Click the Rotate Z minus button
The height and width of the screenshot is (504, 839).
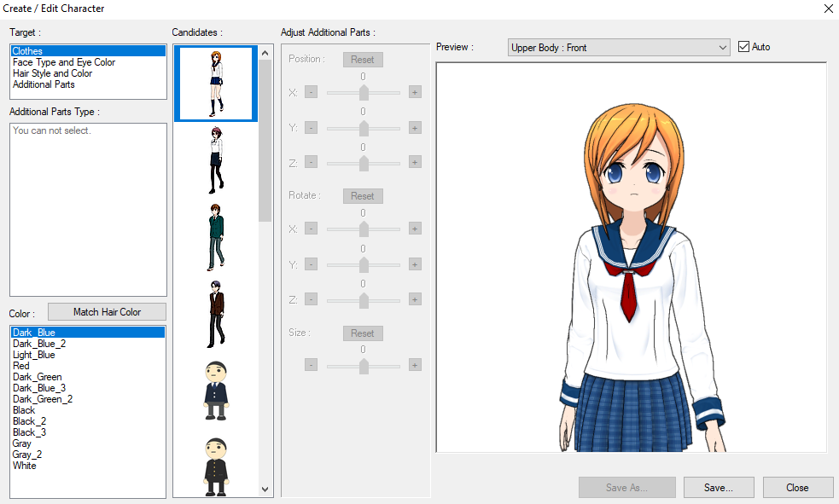click(x=311, y=298)
